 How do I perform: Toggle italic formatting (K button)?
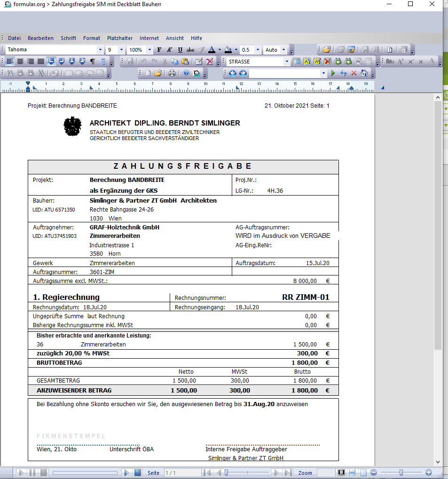pyautogui.click(x=170, y=50)
